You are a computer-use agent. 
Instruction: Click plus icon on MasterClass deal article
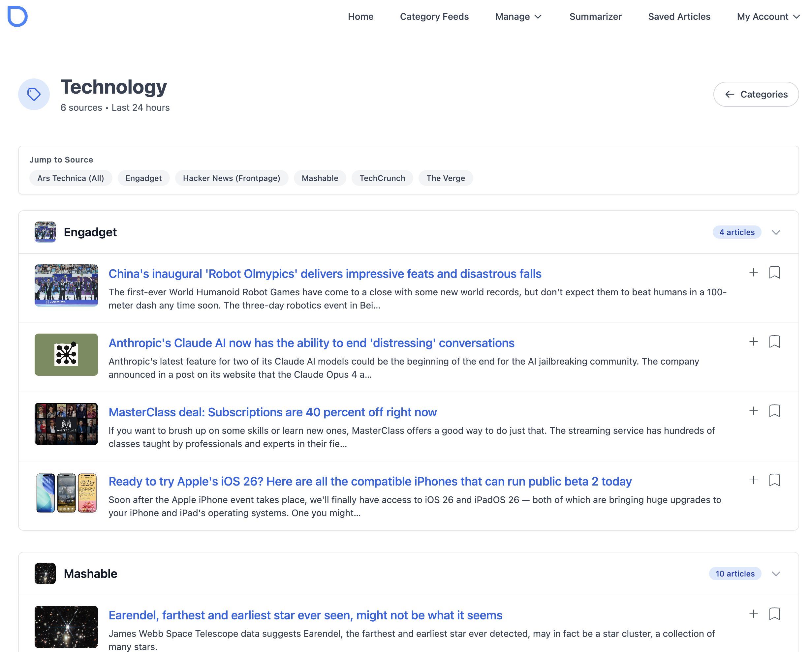click(x=753, y=411)
